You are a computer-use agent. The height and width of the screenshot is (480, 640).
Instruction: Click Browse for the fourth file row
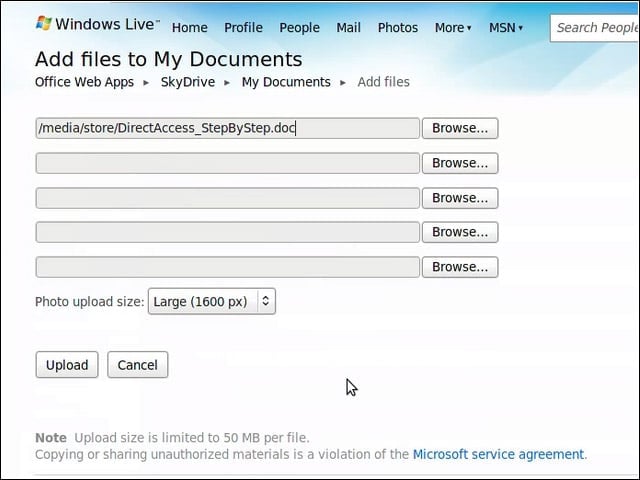pyautogui.click(x=460, y=232)
